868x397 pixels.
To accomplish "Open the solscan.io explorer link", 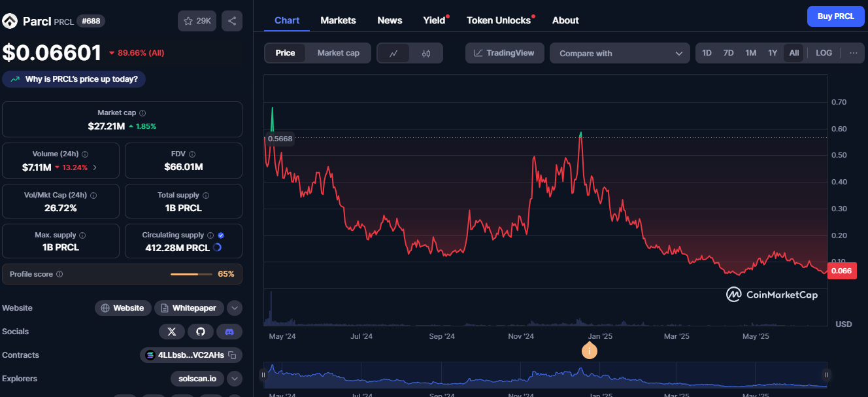I will [x=197, y=379].
